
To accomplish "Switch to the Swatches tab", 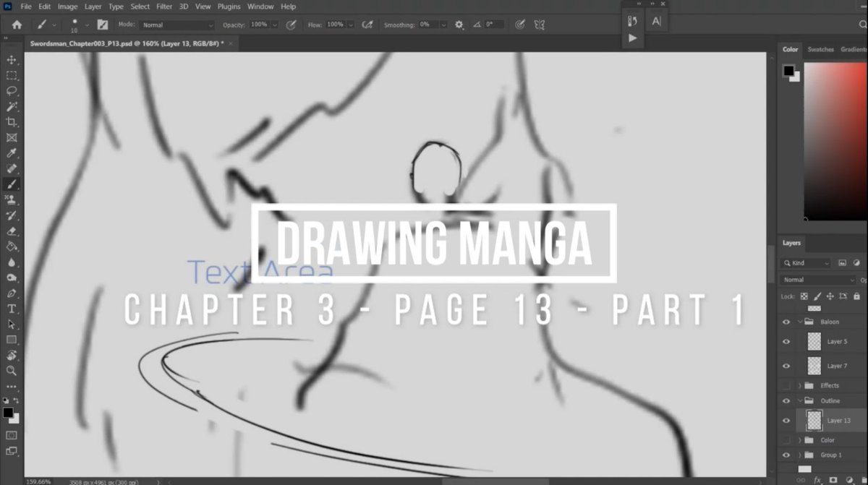I will pyautogui.click(x=820, y=49).
